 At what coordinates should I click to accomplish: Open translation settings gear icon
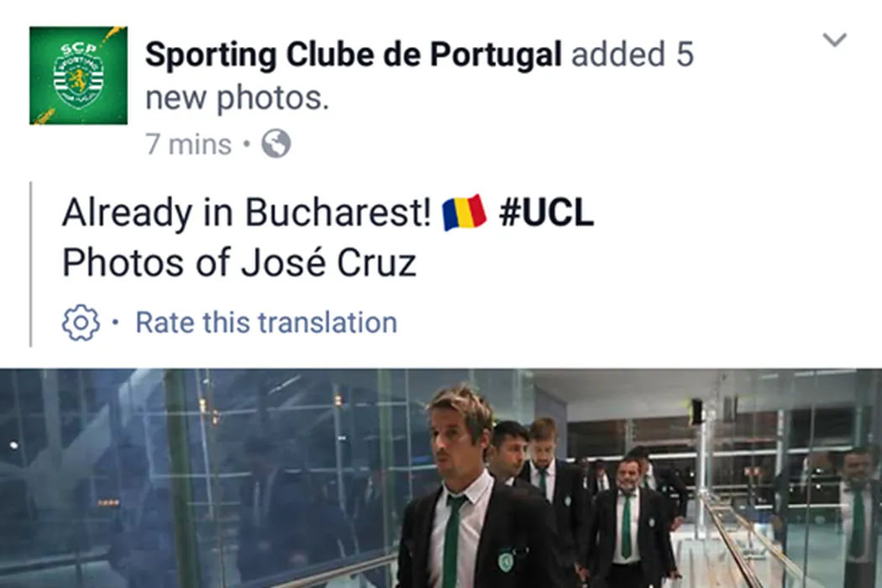point(81,323)
